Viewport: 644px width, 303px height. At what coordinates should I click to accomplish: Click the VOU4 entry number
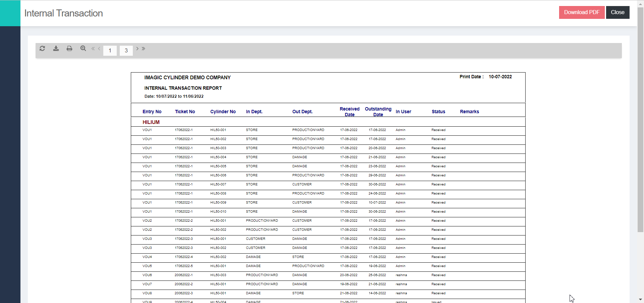147,257
